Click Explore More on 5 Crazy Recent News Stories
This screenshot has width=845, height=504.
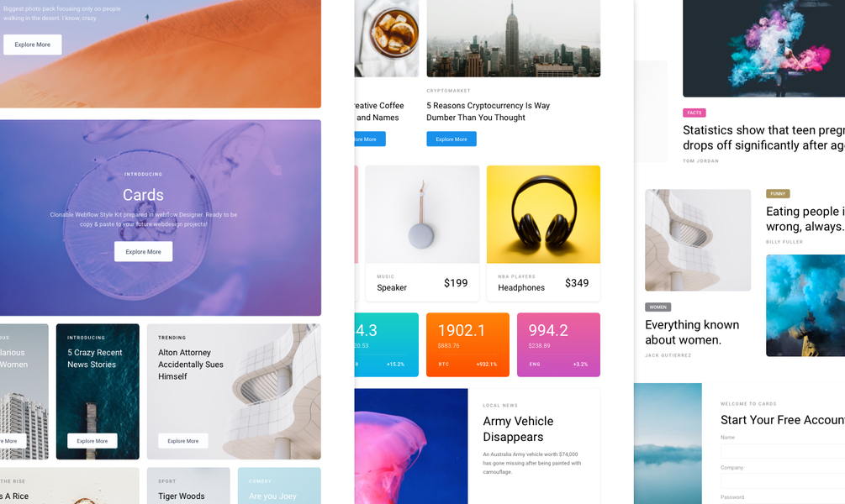[x=92, y=441]
